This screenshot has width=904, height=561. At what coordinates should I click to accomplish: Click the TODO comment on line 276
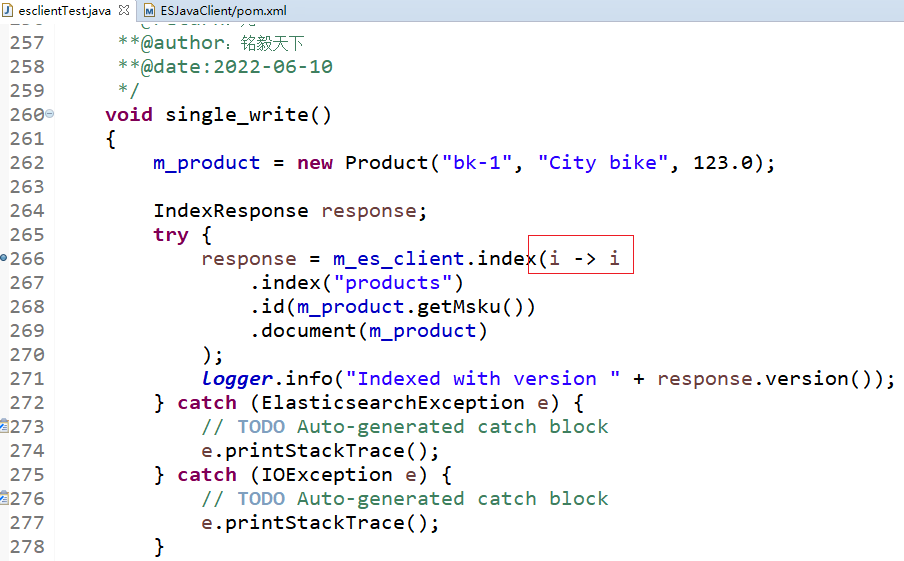(405, 499)
